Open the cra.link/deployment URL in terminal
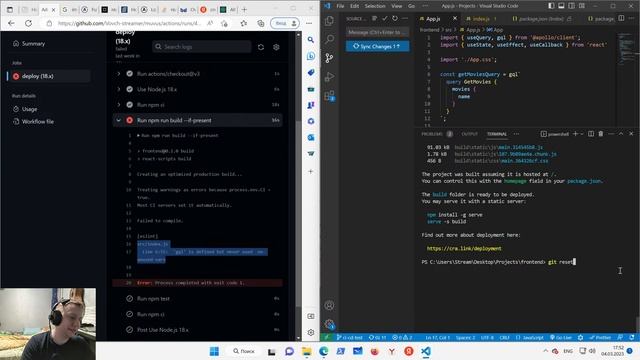Screen dimensions: 640x360 point(464,249)
